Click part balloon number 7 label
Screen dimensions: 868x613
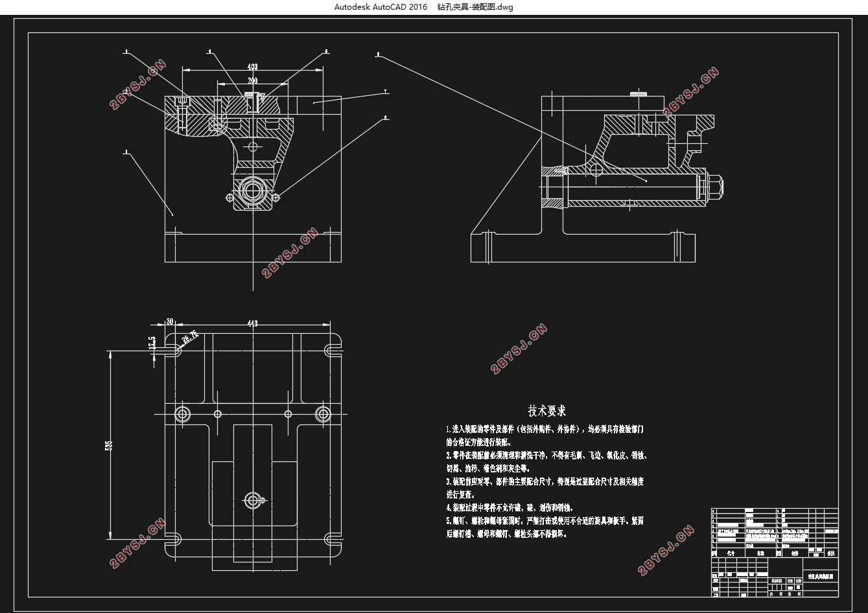click(386, 92)
